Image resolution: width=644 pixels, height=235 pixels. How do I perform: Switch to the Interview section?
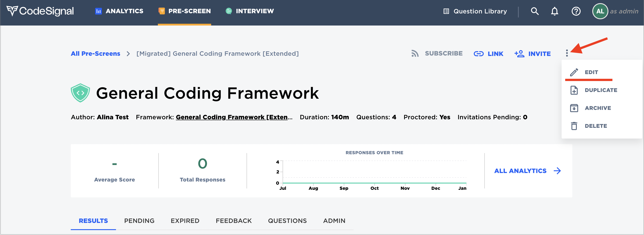[x=249, y=11]
